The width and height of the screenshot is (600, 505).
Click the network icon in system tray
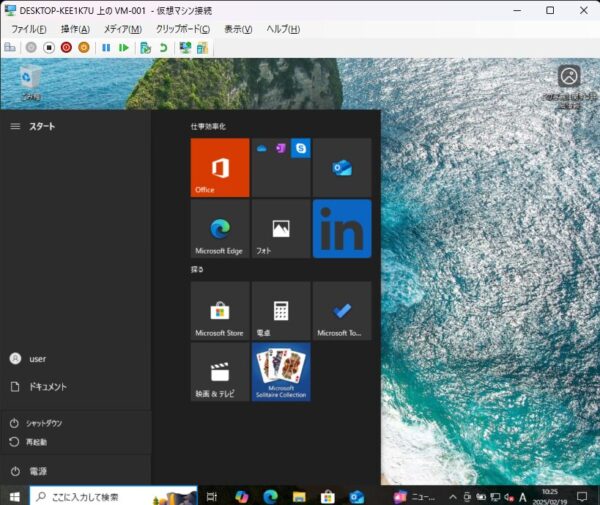(x=495, y=497)
